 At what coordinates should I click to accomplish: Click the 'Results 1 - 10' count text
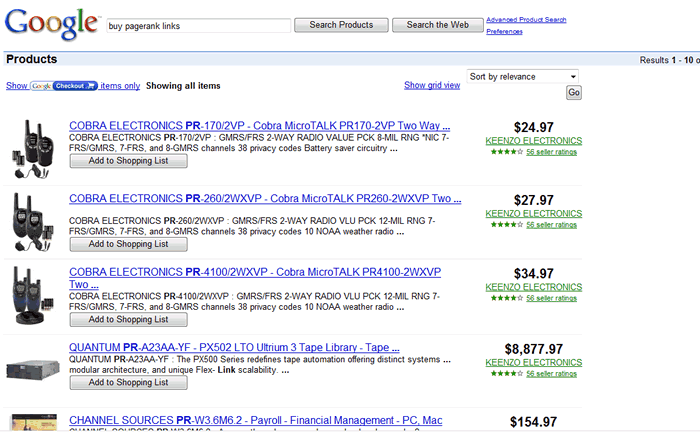(669, 60)
